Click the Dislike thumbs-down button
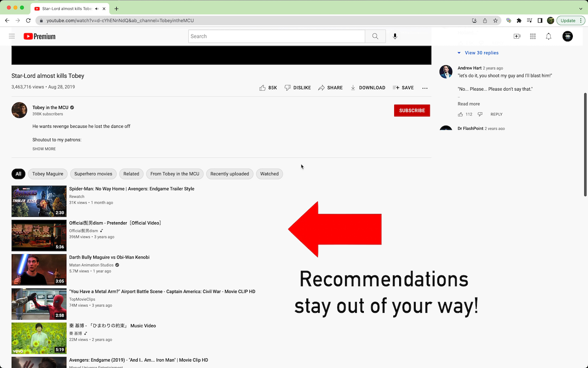Viewport: 588px width, 368px height. click(x=297, y=87)
